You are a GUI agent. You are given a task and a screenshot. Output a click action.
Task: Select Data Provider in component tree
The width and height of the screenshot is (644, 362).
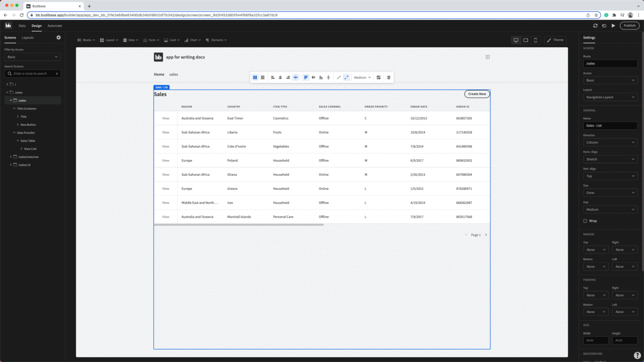tap(26, 132)
